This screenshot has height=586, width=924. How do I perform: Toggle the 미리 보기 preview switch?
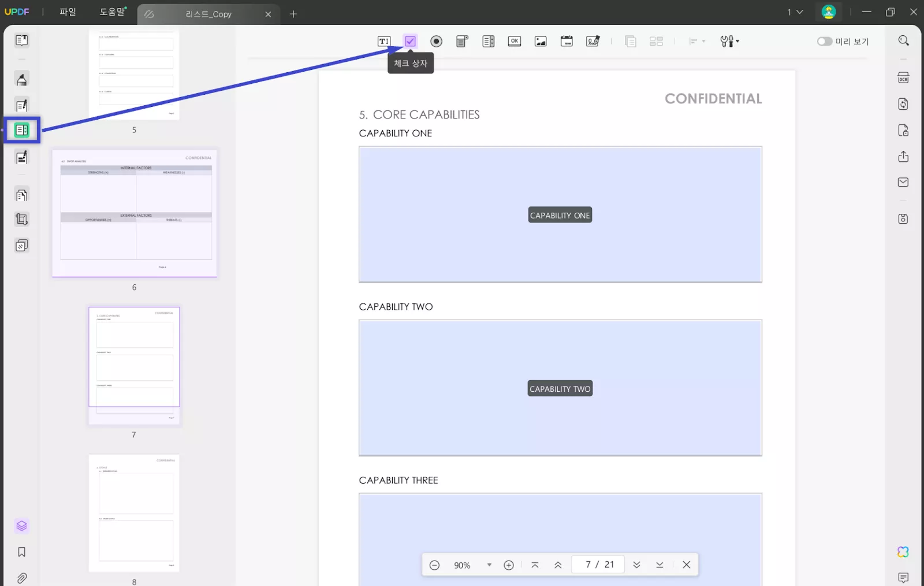[x=825, y=41]
